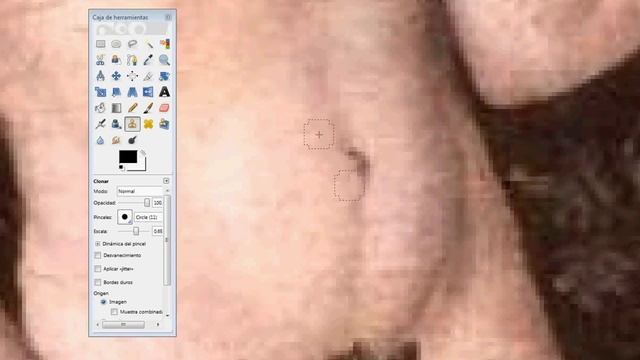Image resolution: width=640 pixels, height=360 pixels.
Task: Select the Rectangle Select tool
Action: tap(100, 44)
